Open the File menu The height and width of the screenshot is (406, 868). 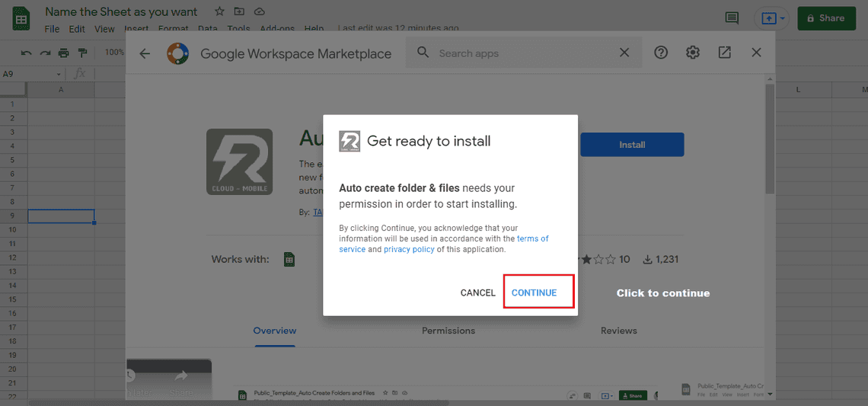52,29
